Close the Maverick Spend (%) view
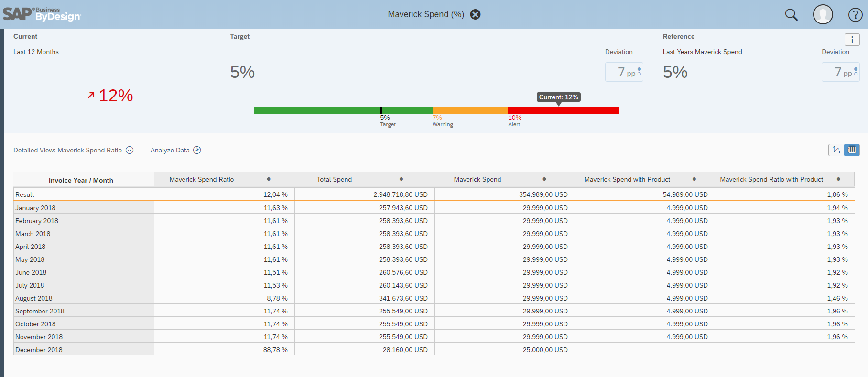 (475, 14)
